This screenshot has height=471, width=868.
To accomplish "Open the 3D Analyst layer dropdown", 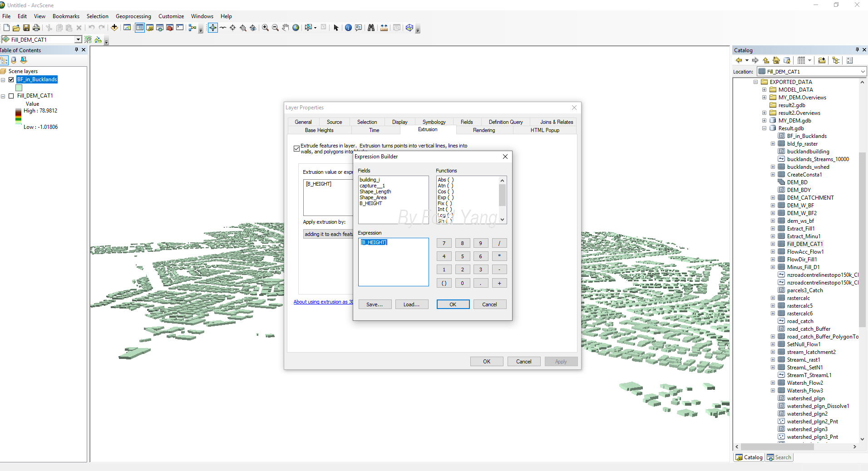I will (x=78, y=39).
